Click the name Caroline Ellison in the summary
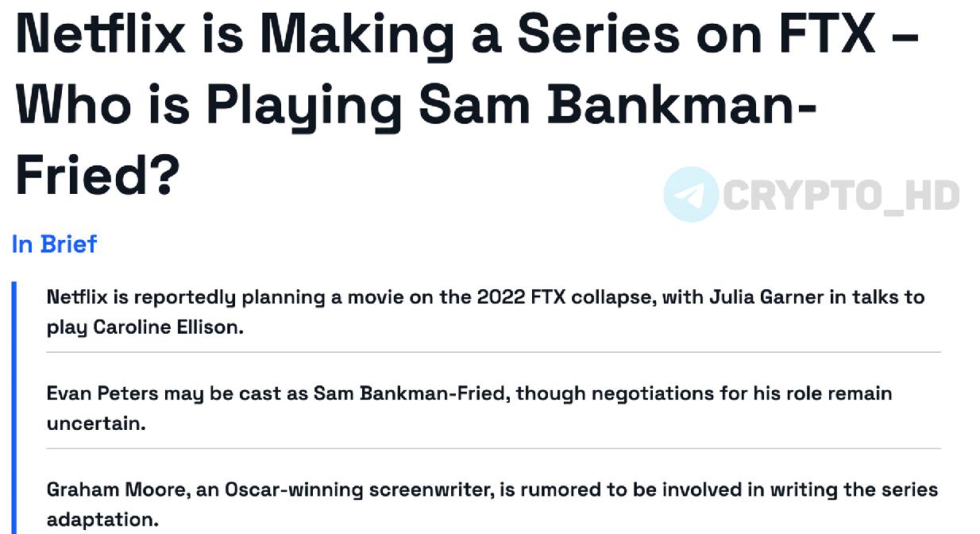Screen dimensions: 980x534 tap(167, 327)
